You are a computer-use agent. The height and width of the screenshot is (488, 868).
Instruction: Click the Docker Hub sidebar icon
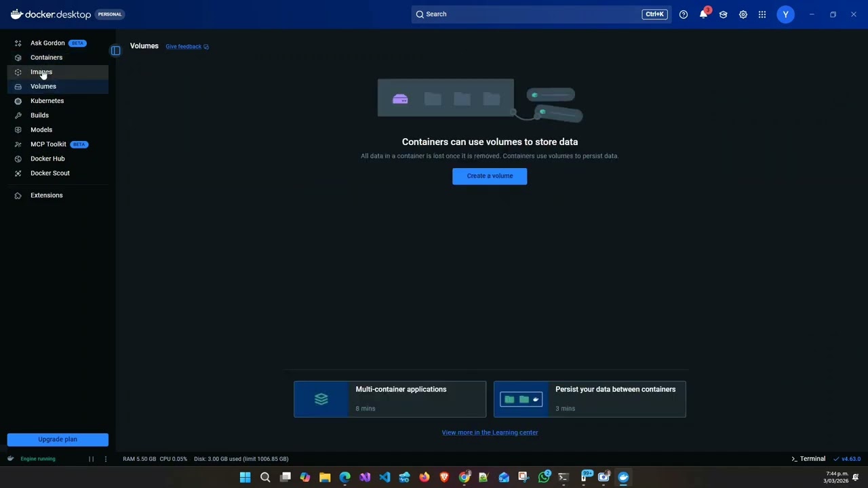(x=18, y=159)
